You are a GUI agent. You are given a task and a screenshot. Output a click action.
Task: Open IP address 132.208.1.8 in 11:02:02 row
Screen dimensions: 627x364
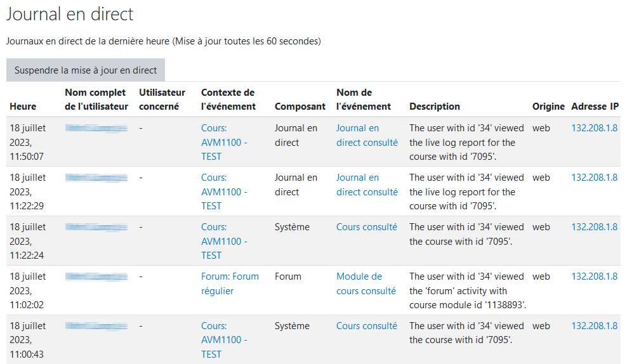pyautogui.click(x=594, y=276)
